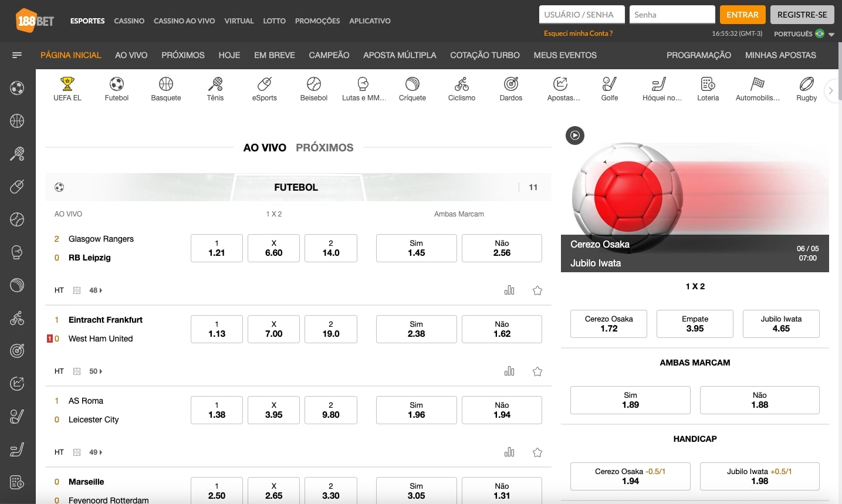Play the Cerezo Osaka featured match video
Image resolution: width=842 pixels, height=504 pixels.
[575, 136]
